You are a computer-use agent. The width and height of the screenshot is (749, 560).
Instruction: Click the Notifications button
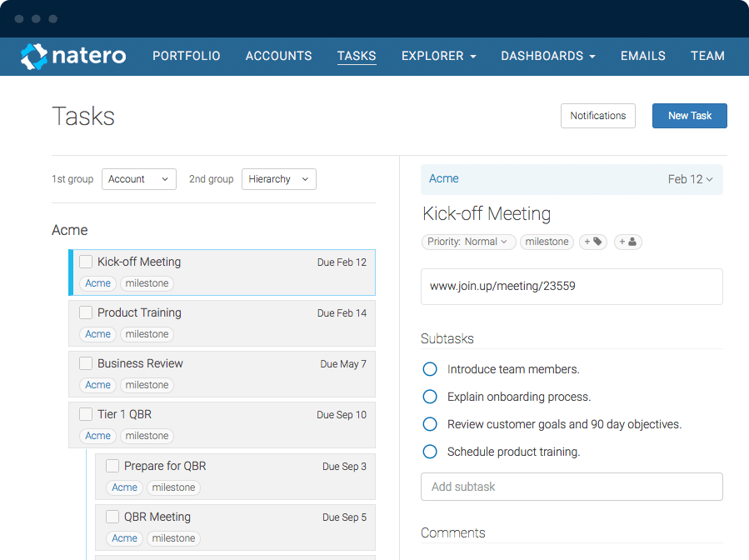[x=598, y=116]
